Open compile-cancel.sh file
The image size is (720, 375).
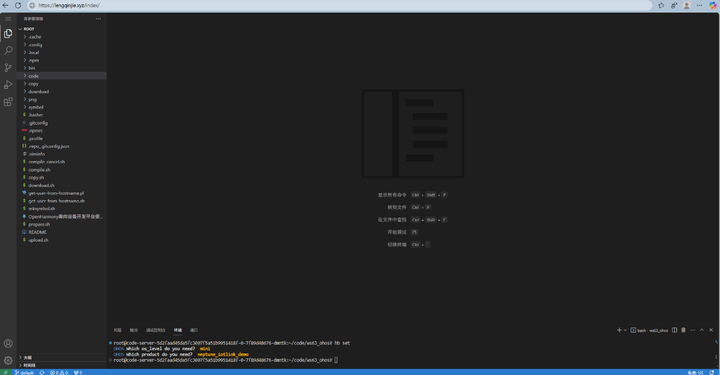(x=62, y=162)
